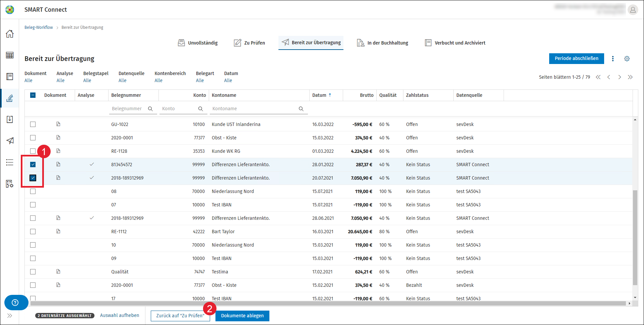This screenshot has height=325, width=644.
Task: Toggle the select-all header checkbox
Action: (x=33, y=95)
